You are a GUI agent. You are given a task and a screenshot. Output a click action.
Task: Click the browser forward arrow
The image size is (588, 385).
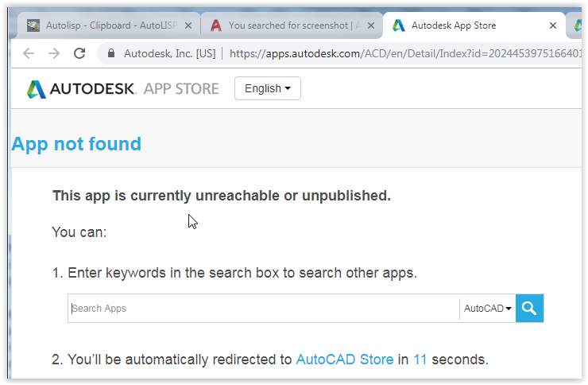tap(54, 53)
